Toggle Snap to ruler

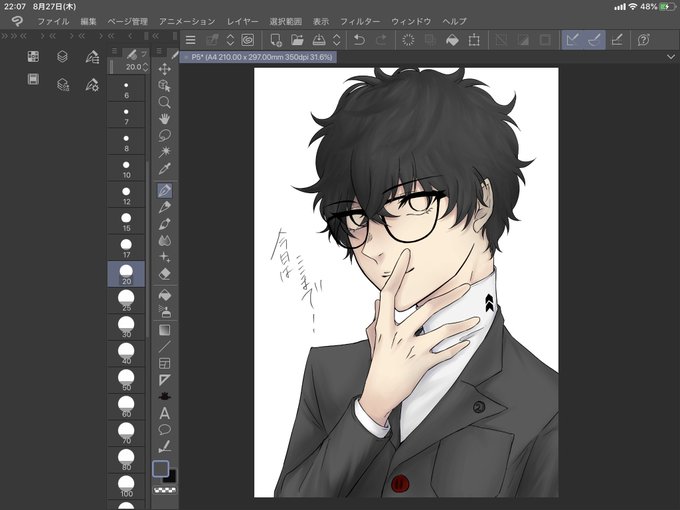click(572, 40)
